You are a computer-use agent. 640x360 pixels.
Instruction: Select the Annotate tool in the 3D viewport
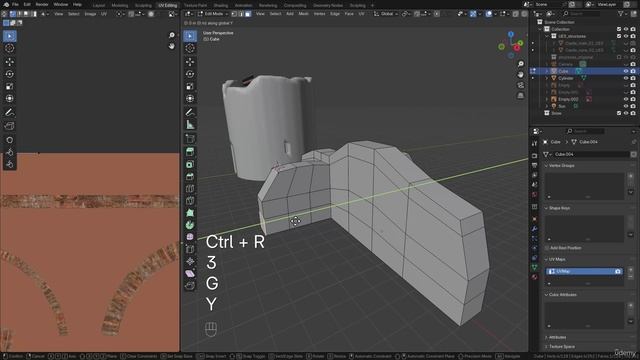tap(190, 112)
